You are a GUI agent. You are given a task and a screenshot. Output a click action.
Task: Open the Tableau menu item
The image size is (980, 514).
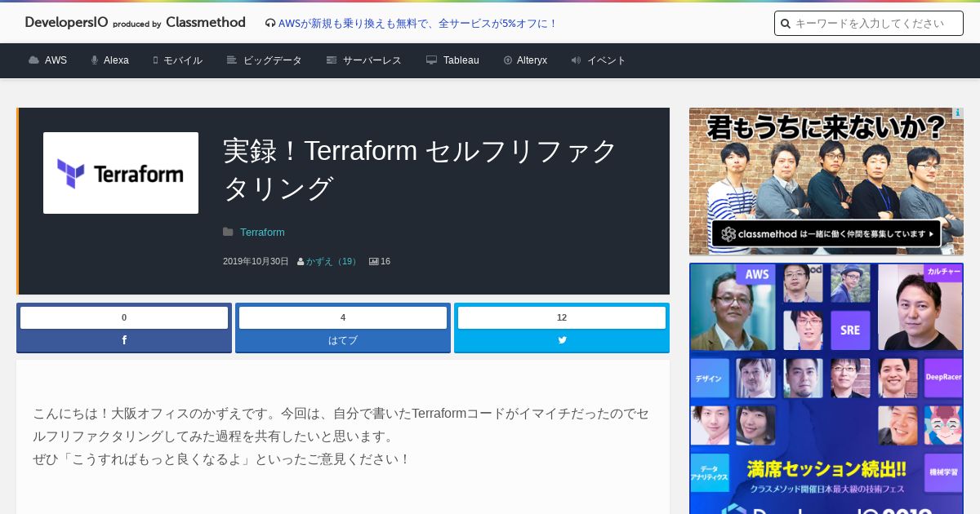(461, 60)
